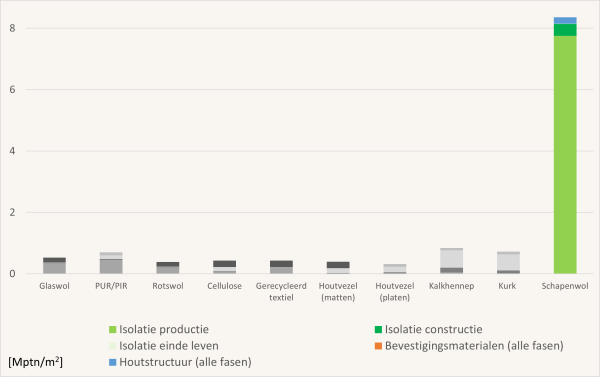Click the orange Bevestigingsmaterialen legend swatch
The width and height of the screenshot is (600, 377).
(x=378, y=346)
